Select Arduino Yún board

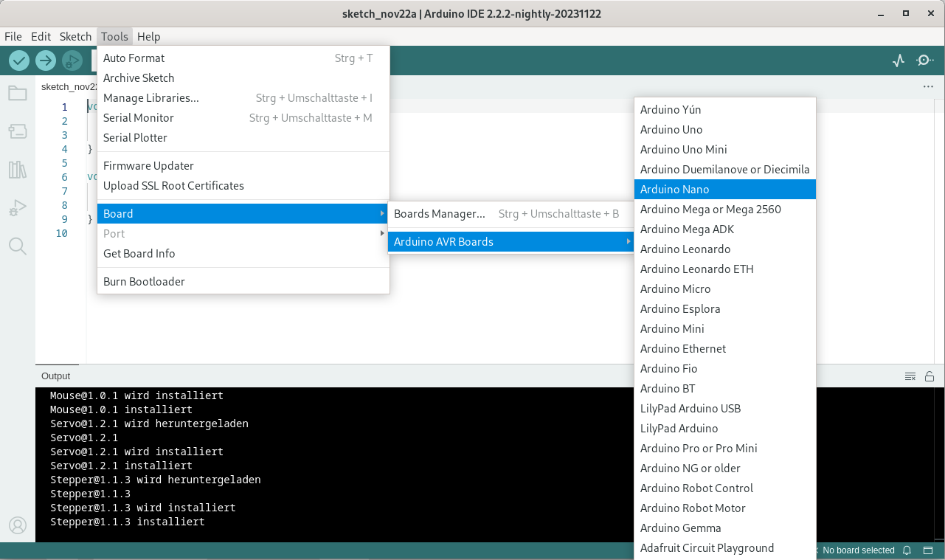click(725, 109)
